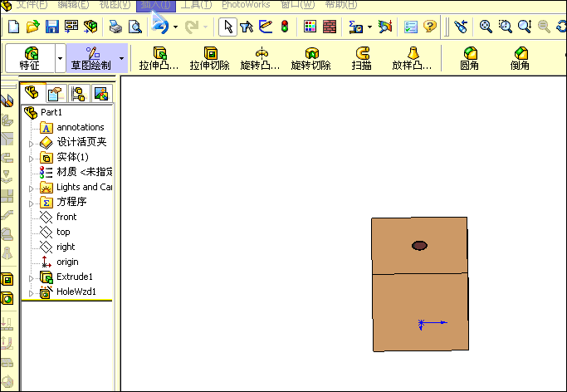Save the part with the floppy disk icon
The image size is (567, 392).
(x=52, y=27)
